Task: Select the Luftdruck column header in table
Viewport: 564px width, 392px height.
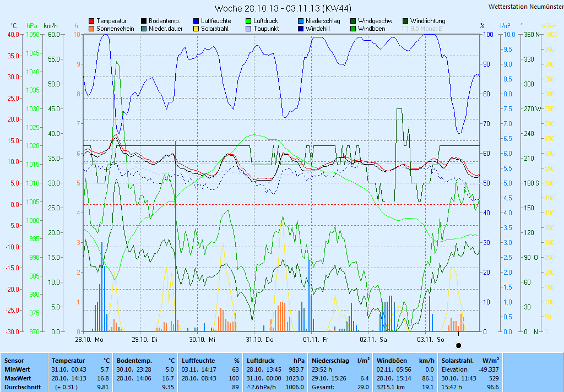Action: coord(261,360)
